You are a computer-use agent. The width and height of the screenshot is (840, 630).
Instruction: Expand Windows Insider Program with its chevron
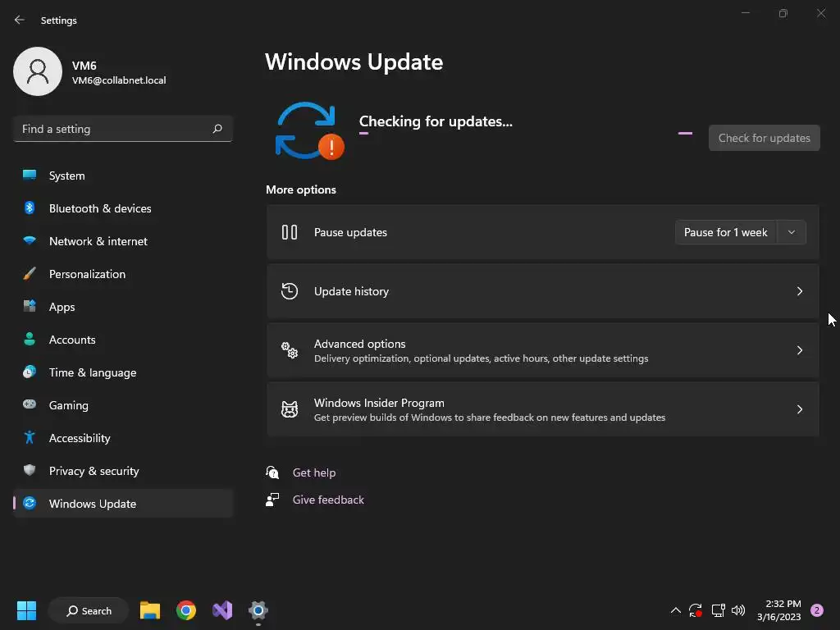tap(799, 409)
